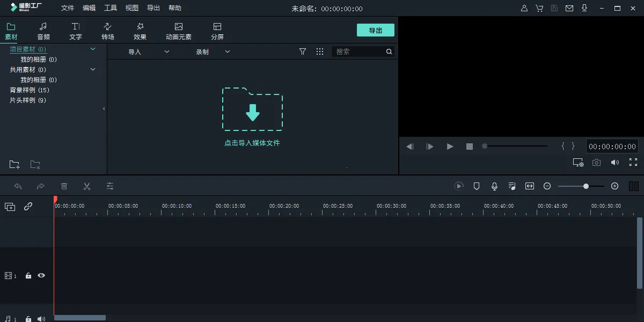Switch to the 音频 (Audio) tab
The height and width of the screenshot is (322, 644).
[43, 31]
